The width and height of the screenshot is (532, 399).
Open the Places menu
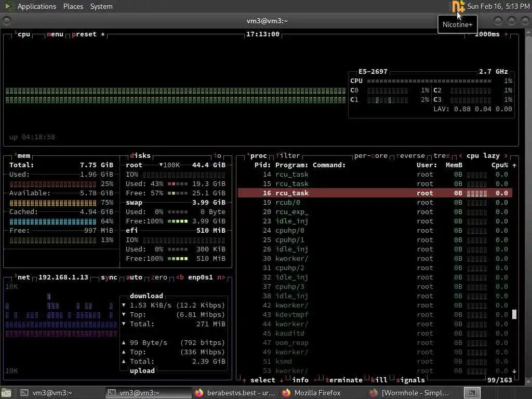point(73,6)
